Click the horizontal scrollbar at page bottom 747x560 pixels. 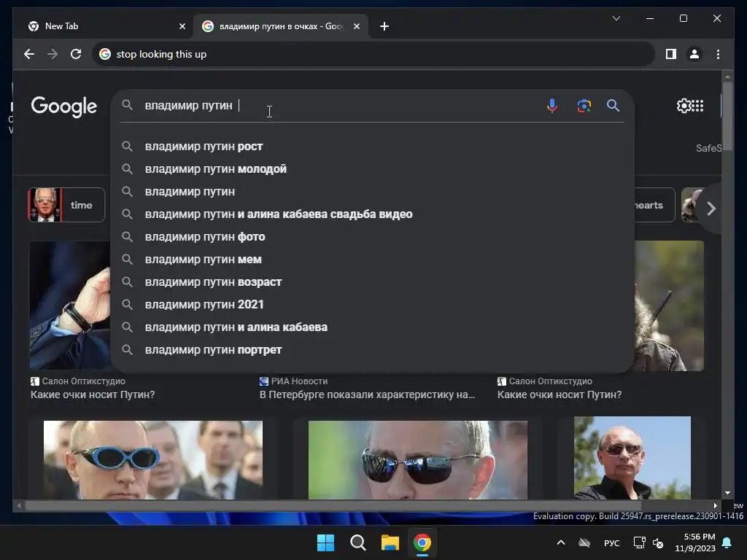coord(333,506)
